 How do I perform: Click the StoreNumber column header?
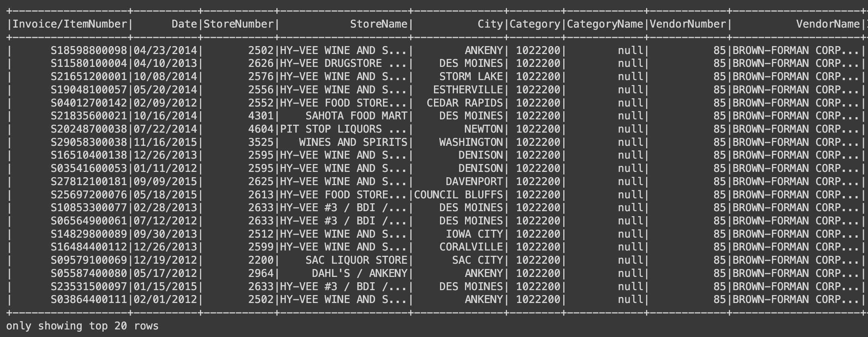239,24
